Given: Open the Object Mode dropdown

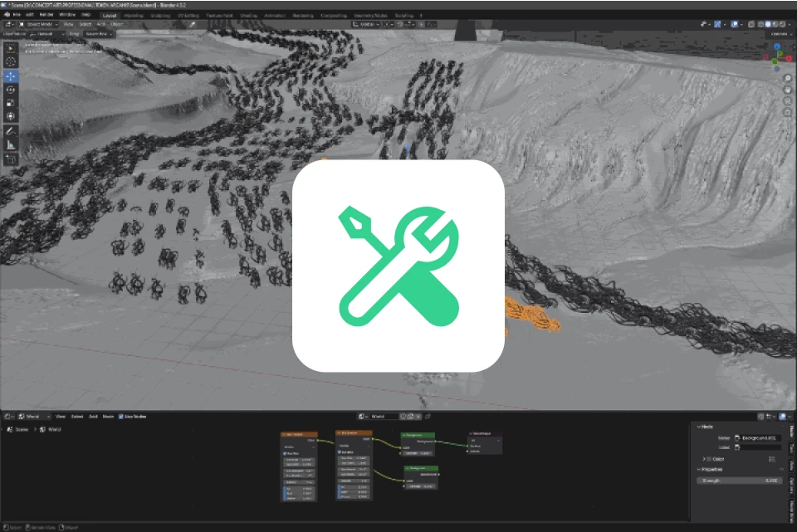Looking at the screenshot, I should [39, 24].
